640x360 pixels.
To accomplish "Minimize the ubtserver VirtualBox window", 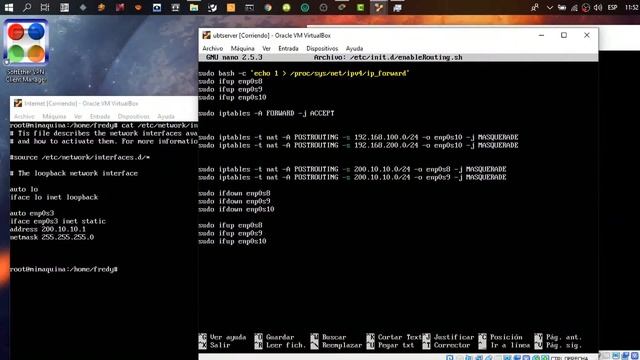I will (541, 36).
